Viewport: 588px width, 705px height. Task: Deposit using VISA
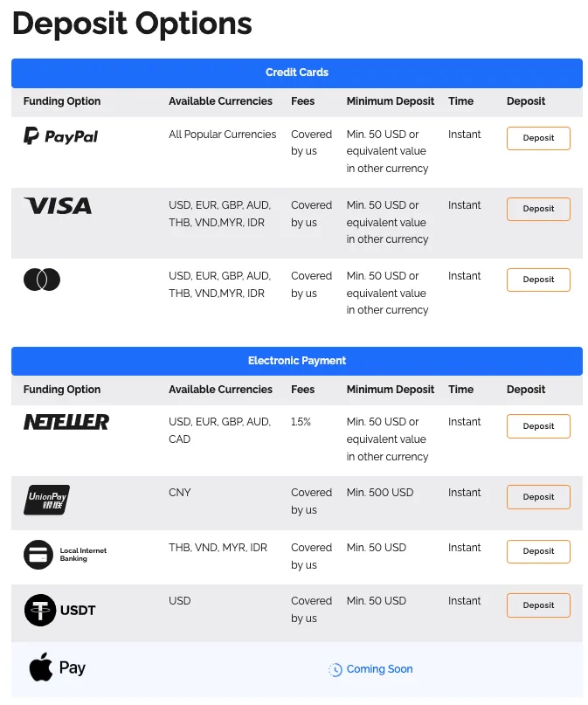coord(538,209)
